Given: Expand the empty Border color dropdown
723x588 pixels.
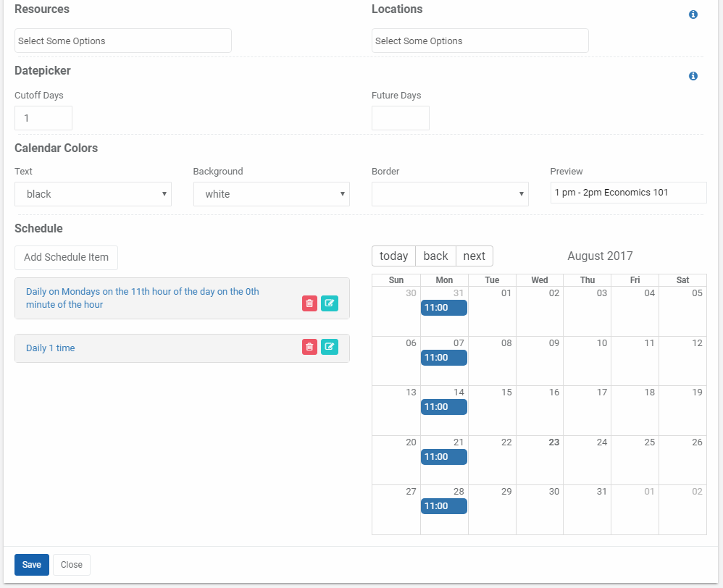Looking at the screenshot, I should [x=450, y=194].
